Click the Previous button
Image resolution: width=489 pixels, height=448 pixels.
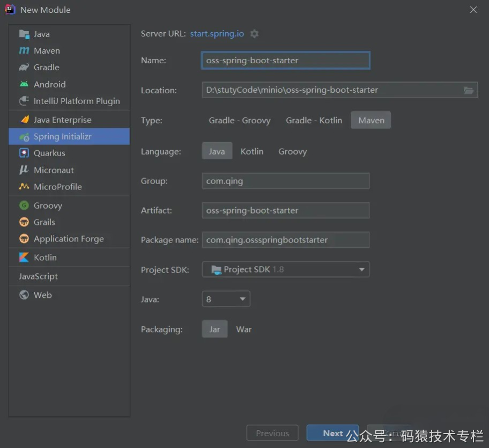pos(272,433)
